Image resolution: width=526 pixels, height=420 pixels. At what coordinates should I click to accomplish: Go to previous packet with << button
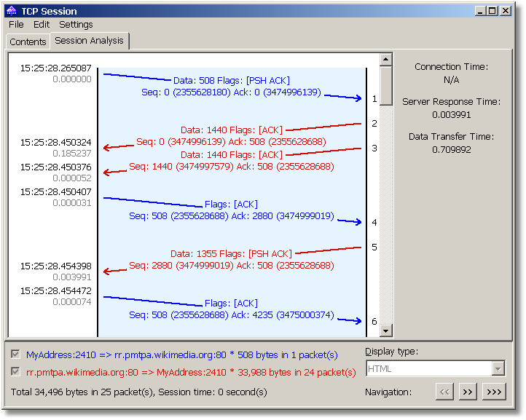[444, 392]
